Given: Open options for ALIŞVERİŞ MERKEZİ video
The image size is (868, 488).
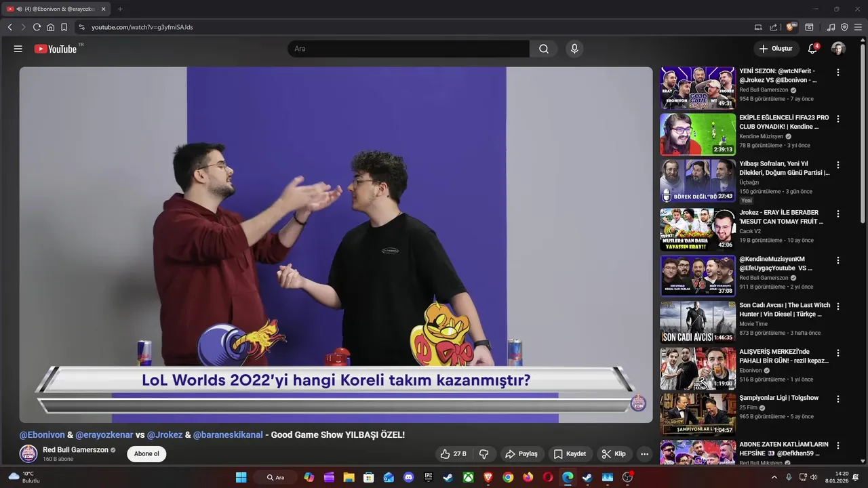Looking at the screenshot, I should click(x=838, y=353).
